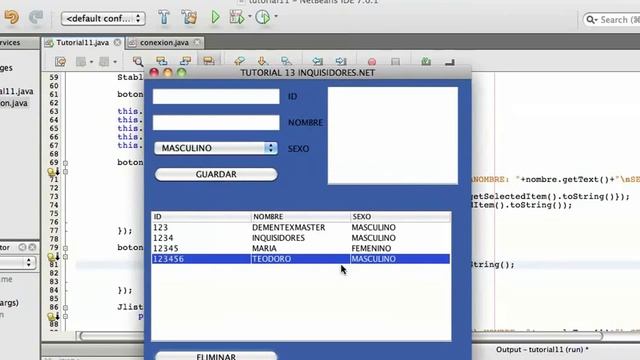This screenshot has width=640, height=360.
Task: Click the GUARDAR button
Action: click(x=216, y=174)
